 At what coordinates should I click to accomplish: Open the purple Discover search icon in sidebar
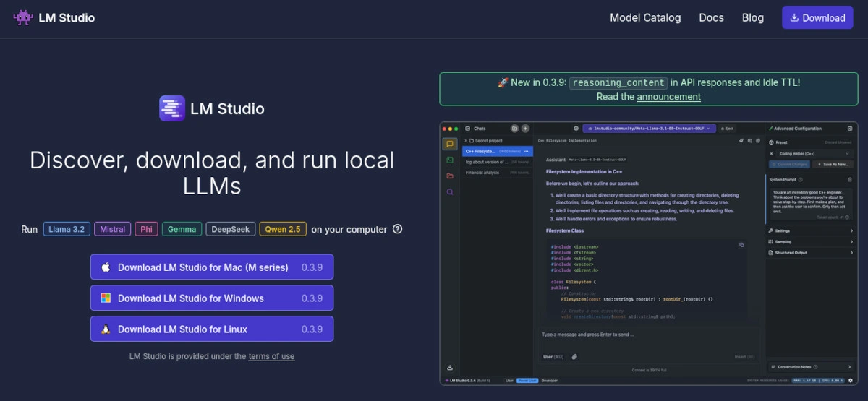point(450,192)
